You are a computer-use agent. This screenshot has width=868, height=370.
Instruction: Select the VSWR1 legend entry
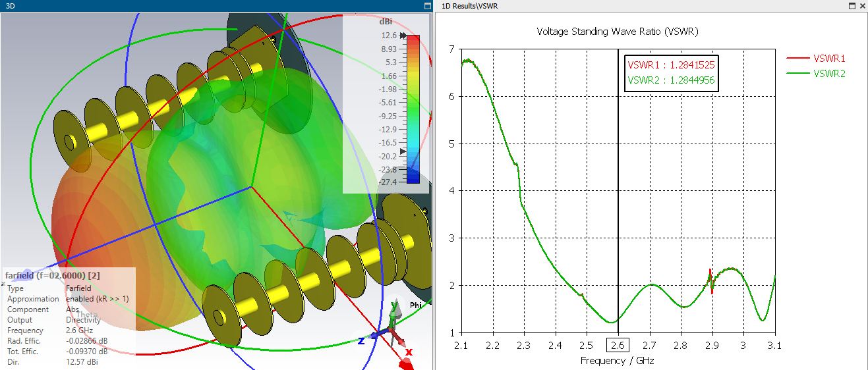pos(817,58)
